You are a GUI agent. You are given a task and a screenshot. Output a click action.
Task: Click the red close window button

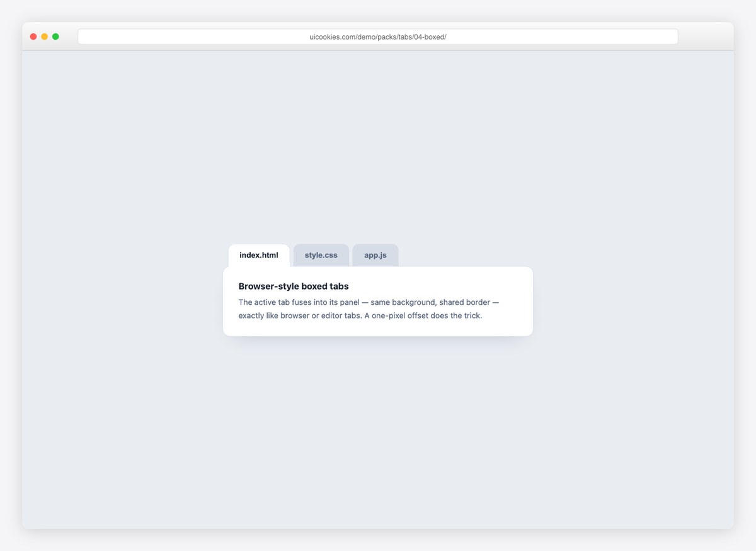(33, 37)
